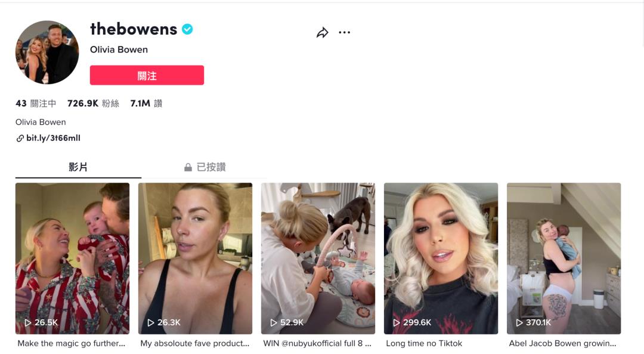Image resolution: width=644 pixels, height=354 pixels.
Task: Click the lock icon on 已按讚 tab
Action: click(188, 167)
